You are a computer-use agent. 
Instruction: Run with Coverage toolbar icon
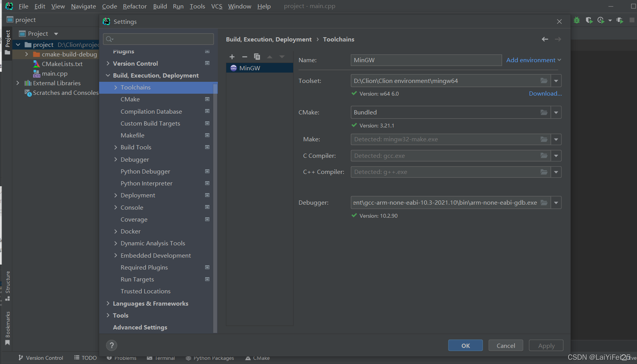589,20
